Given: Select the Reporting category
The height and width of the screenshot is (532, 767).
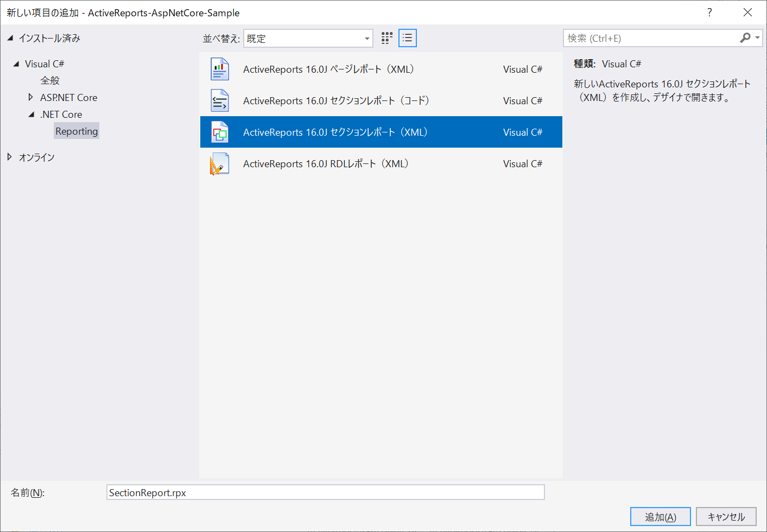Looking at the screenshot, I should pyautogui.click(x=77, y=131).
